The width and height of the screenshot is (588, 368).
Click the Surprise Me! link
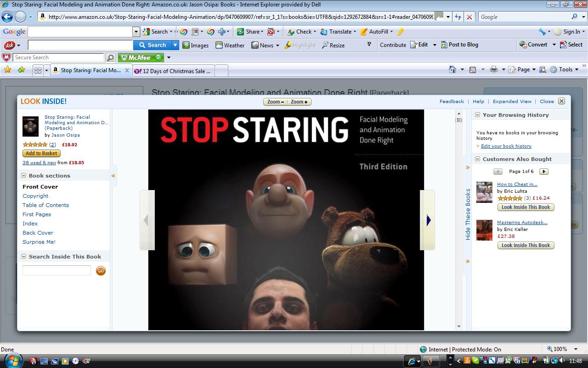(39, 242)
